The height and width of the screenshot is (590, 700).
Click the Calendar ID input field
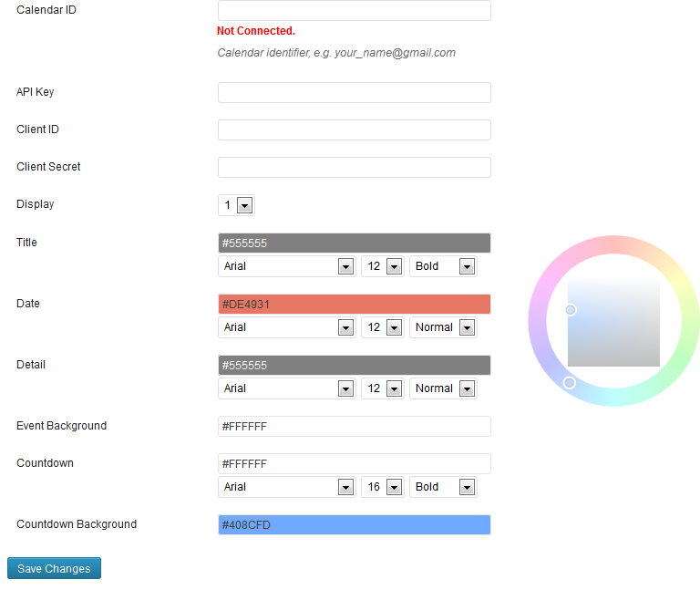click(354, 10)
